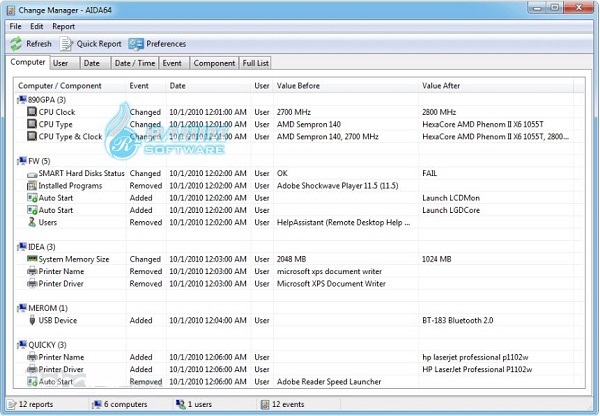Switch to the User tab
The image size is (600, 416).
(x=64, y=63)
